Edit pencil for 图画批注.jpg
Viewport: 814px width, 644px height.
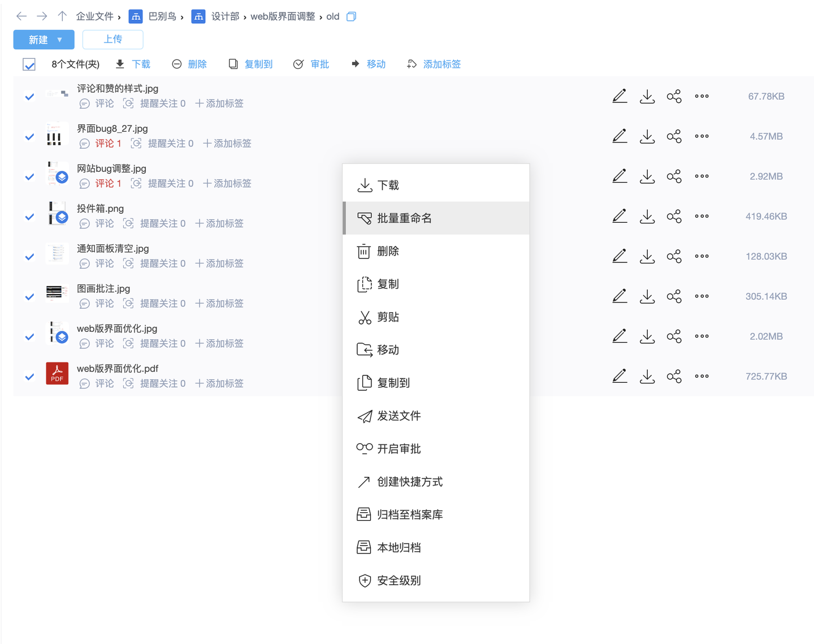tap(620, 296)
